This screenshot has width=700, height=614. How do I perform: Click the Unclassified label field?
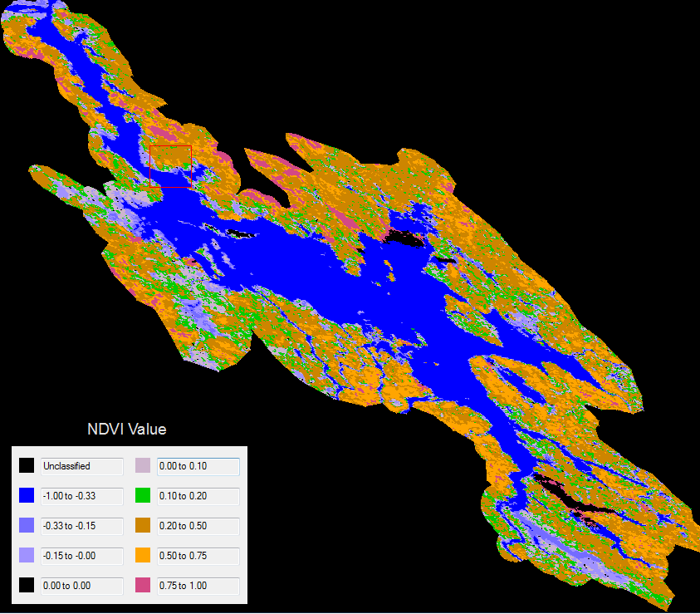(82, 466)
